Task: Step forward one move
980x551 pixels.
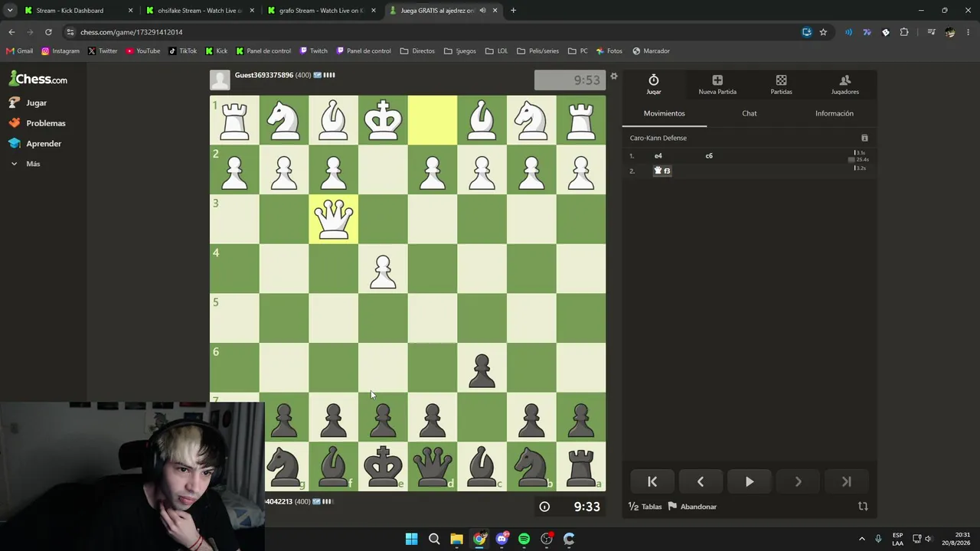Action: (x=798, y=481)
